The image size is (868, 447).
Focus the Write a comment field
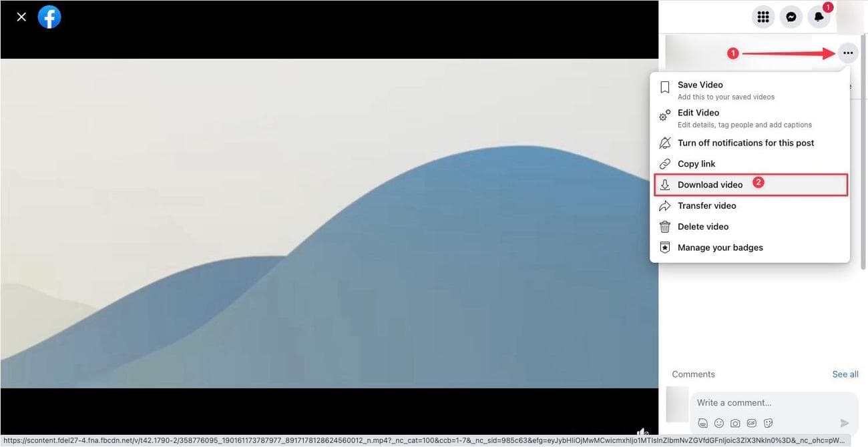click(x=761, y=402)
